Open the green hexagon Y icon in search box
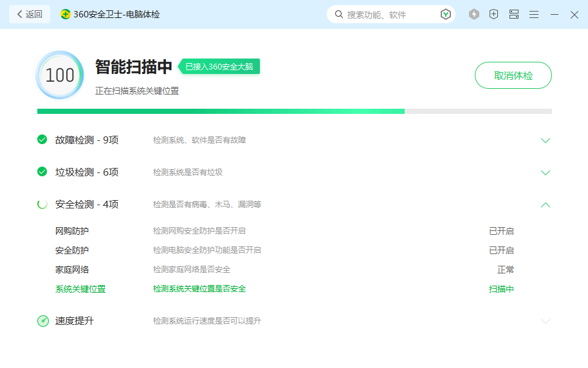The image size is (588, 368). [445, 14]
